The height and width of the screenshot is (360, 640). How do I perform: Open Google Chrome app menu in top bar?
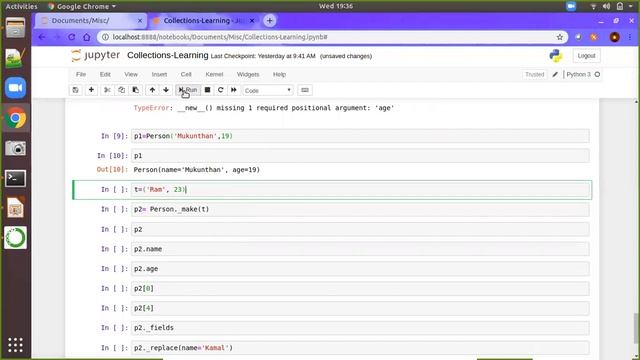click(82, 6)
